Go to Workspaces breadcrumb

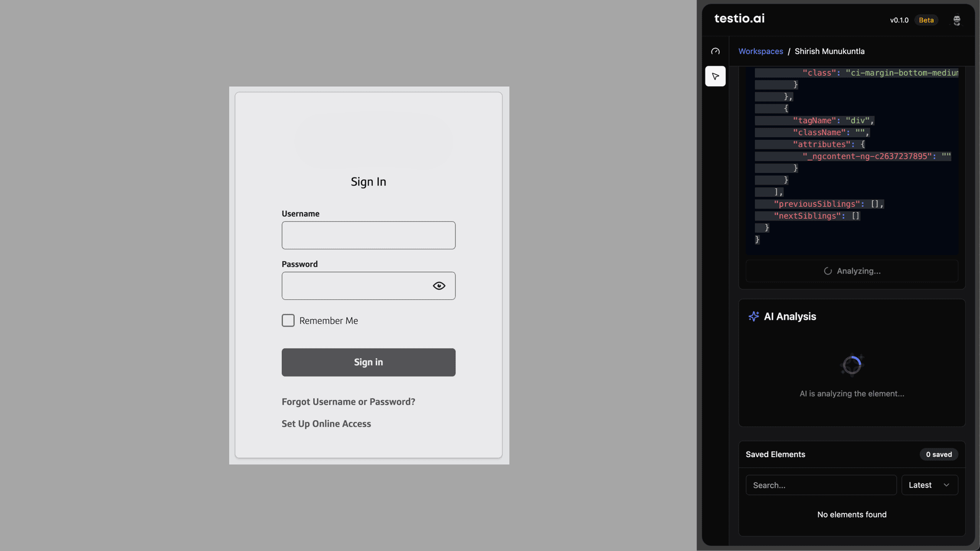(761, 52)
